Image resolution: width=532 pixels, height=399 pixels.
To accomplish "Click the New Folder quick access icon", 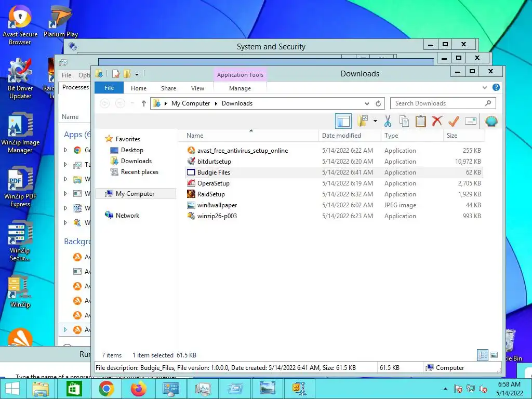I will coord(127,74).
